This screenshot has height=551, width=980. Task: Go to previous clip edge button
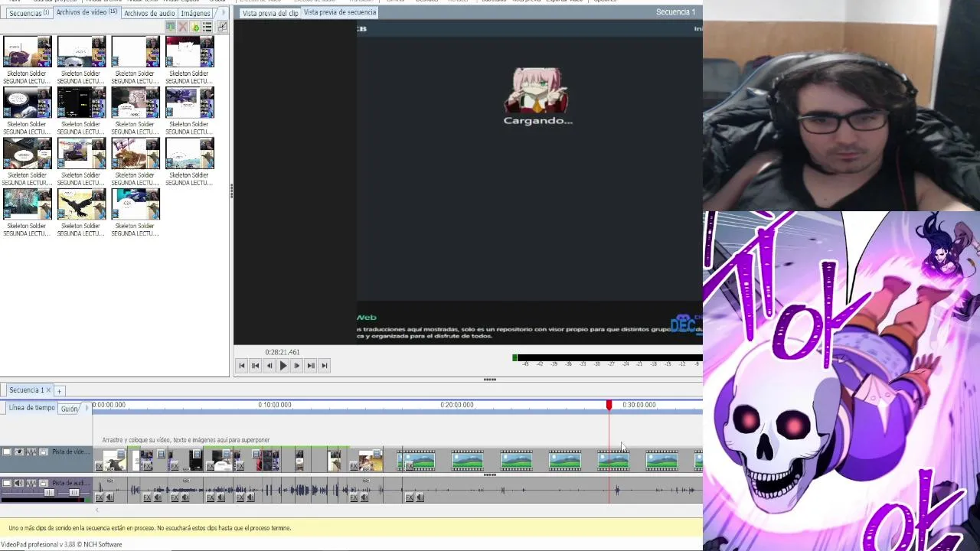[256, 366]
